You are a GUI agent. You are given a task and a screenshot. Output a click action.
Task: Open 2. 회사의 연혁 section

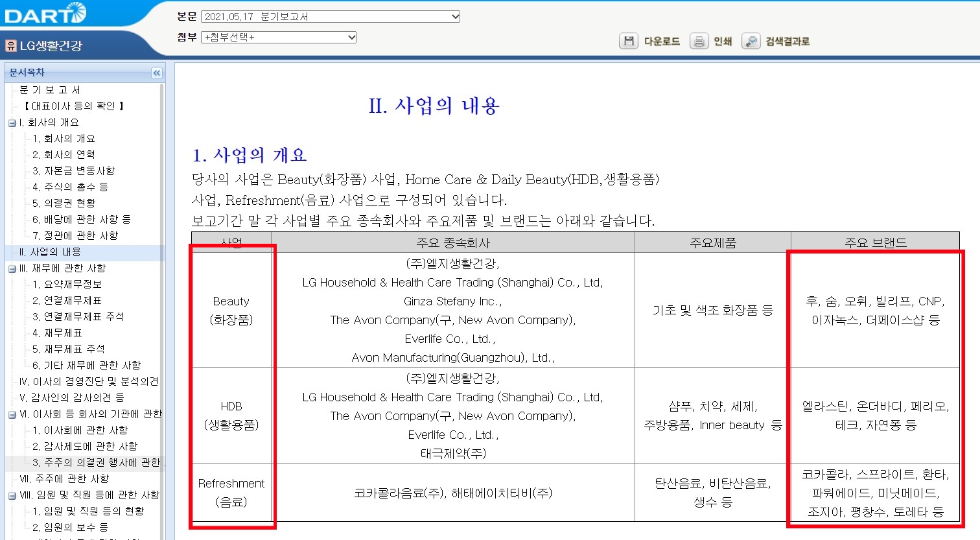64,154
